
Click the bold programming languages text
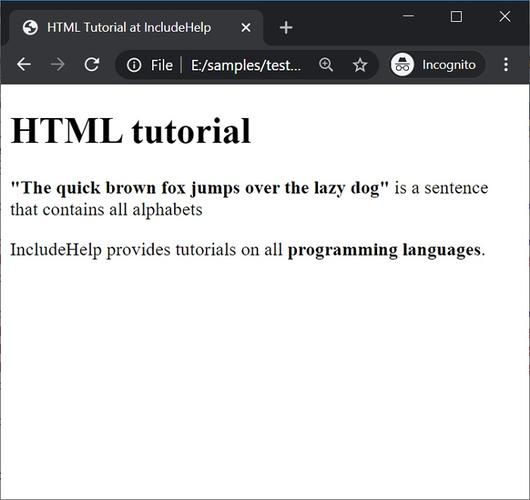(384, 250)
